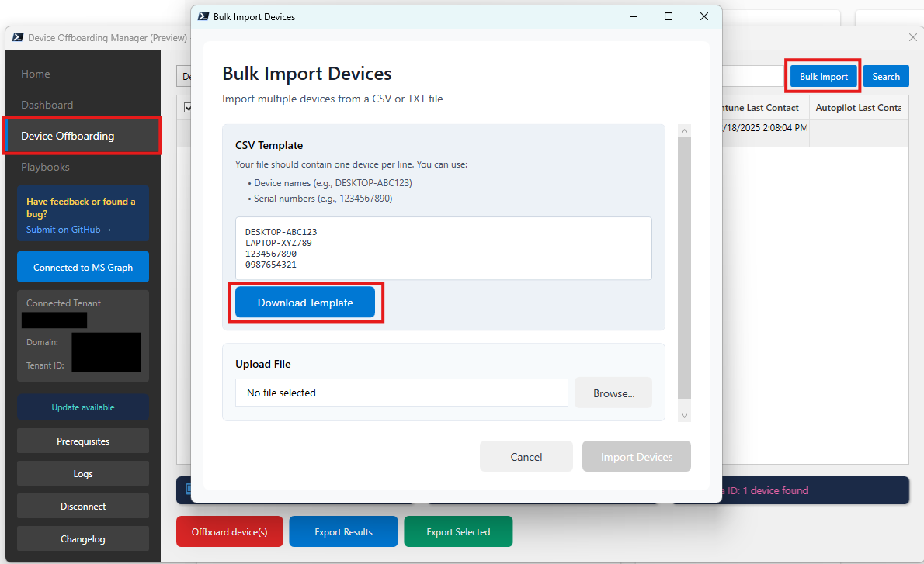This screenshot has height=564, width=924.
Task: Go to the Home sidebar item
Action: [36, 74]
